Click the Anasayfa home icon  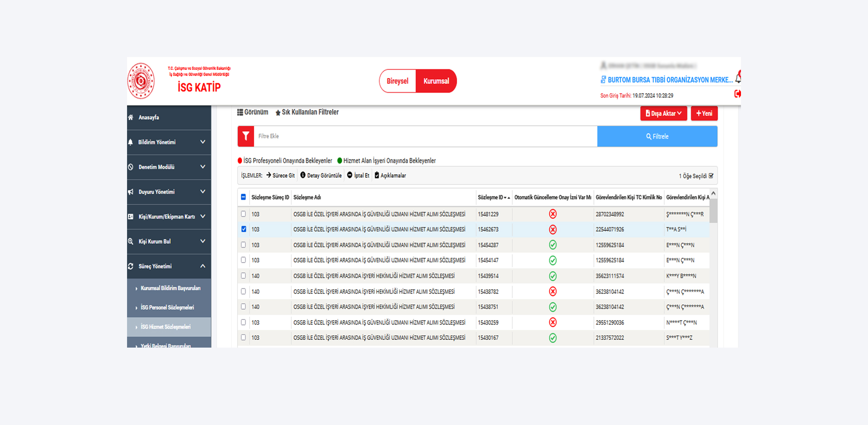(x=131, y=117)
